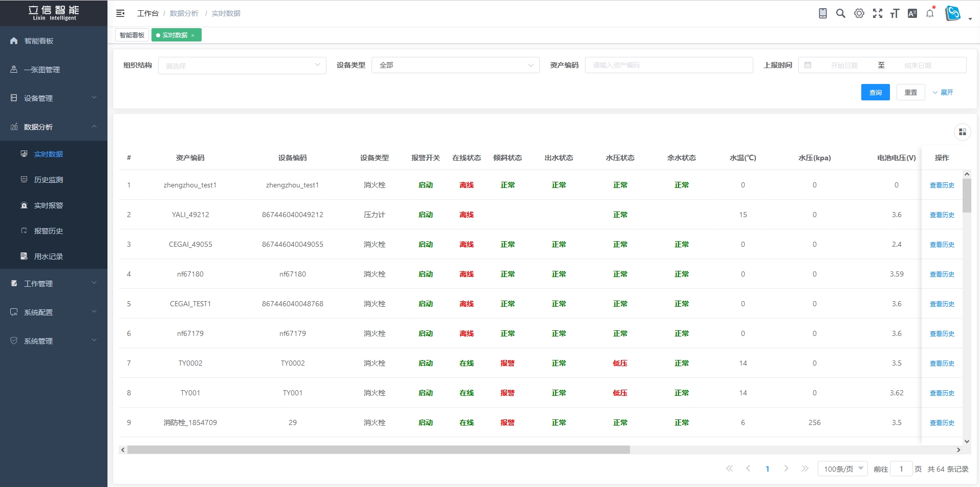980x487 pixels.
Task: Open notifications bell icon
Action: tap(930, 13)
